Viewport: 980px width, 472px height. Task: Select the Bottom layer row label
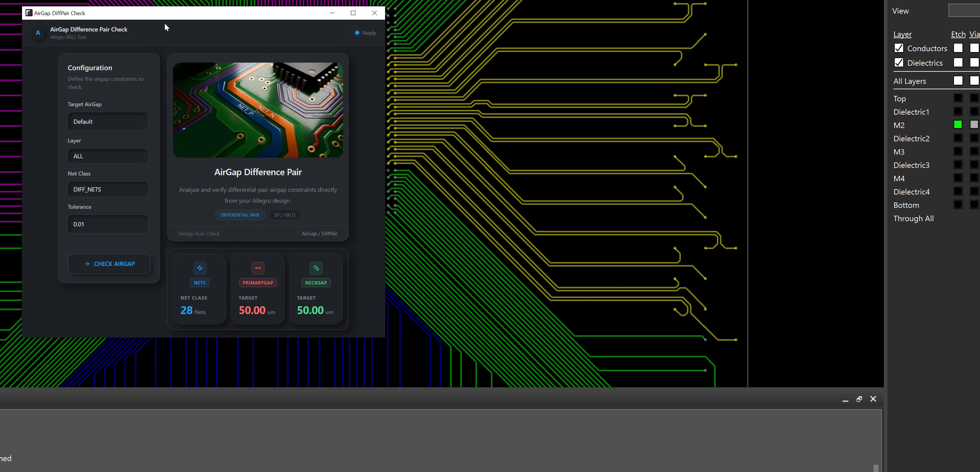pos(906,205)
